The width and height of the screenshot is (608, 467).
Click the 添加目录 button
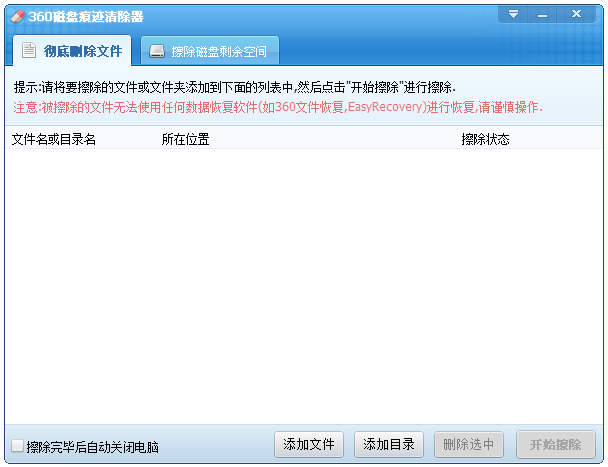[x=389, y=445]
